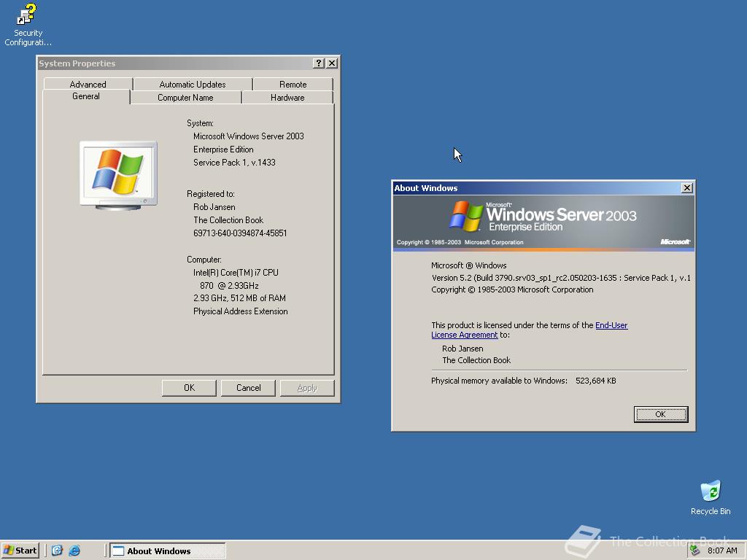Open the Security Configuration desktop shortcut
747x560 pixels.
27,25
